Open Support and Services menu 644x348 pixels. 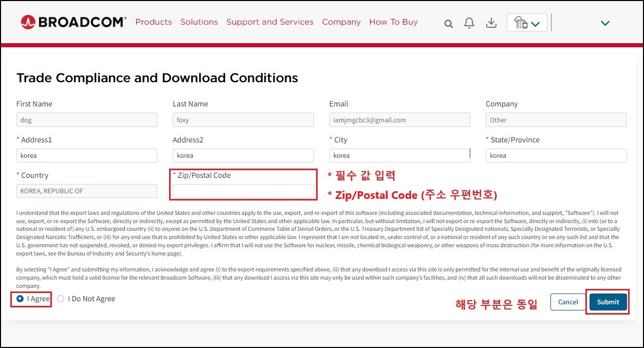[270, 22]
